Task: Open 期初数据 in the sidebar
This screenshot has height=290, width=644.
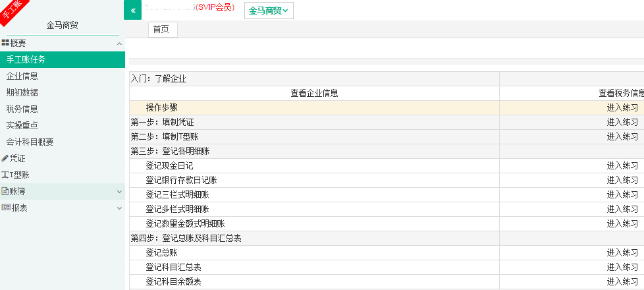Action: coord(22,92)
